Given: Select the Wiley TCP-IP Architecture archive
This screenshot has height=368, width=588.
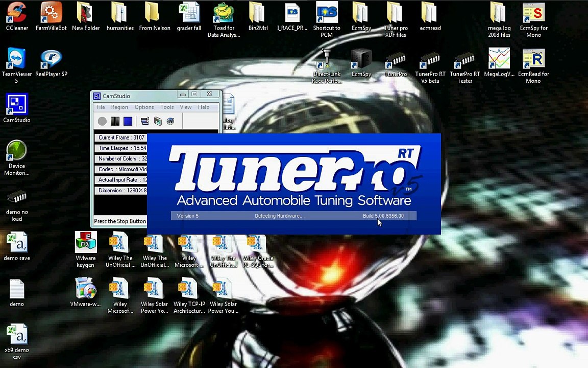Looking at the screenshot, I should pos(189,295).
